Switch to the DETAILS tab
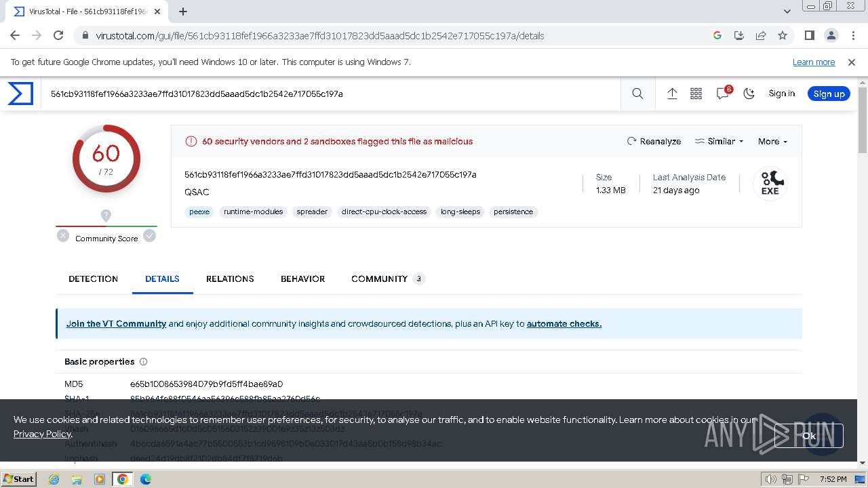The width and height of the screenshot is (868, 488). [162, 279]
